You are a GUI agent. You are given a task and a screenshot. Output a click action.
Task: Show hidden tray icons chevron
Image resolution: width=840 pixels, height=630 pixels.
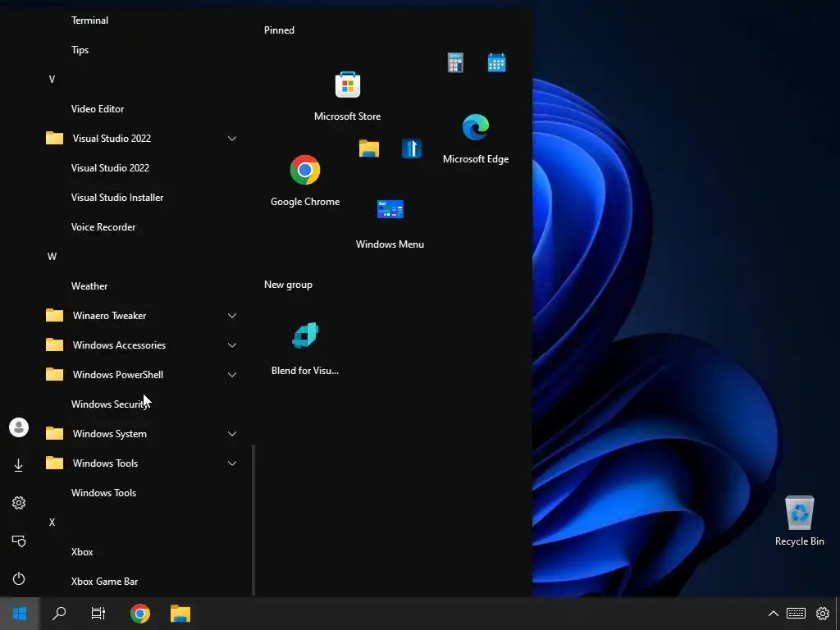click(x=774, y=614)
